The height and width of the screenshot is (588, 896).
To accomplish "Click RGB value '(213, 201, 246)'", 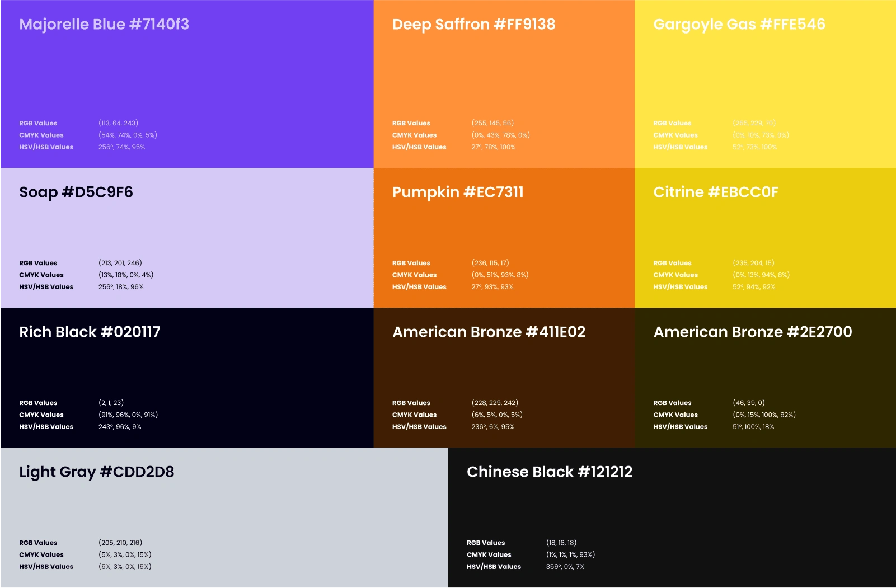I will tap(120, 263).
